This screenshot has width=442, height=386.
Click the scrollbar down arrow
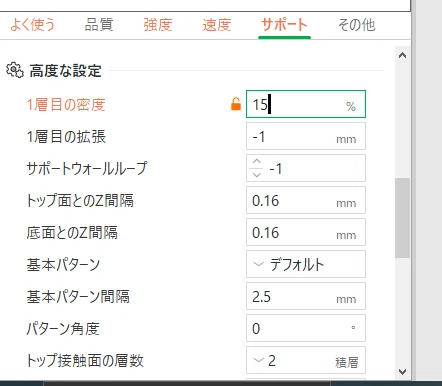pyautogui.click(x=402, y=372)
